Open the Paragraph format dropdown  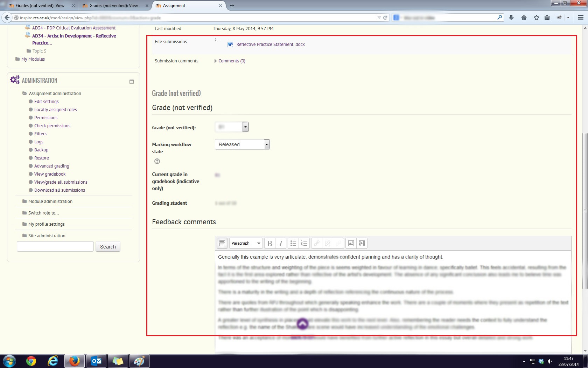tap(246, 243)
